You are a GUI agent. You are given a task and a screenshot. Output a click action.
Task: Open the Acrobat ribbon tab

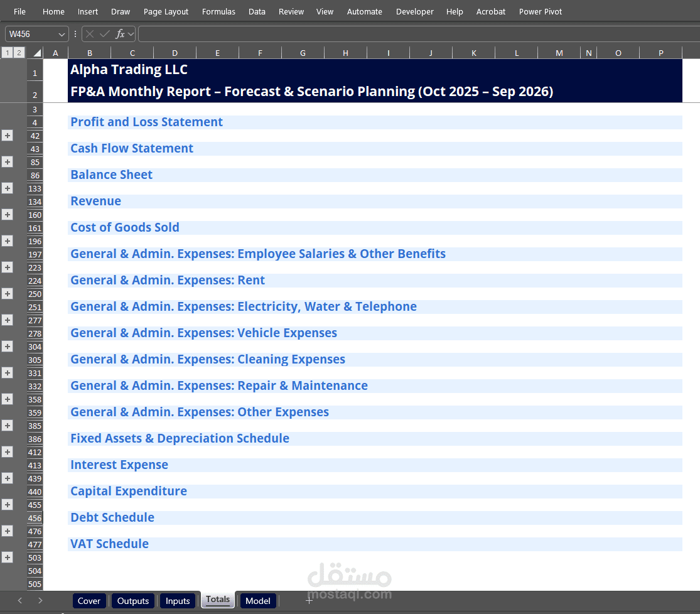click(490, 11)
